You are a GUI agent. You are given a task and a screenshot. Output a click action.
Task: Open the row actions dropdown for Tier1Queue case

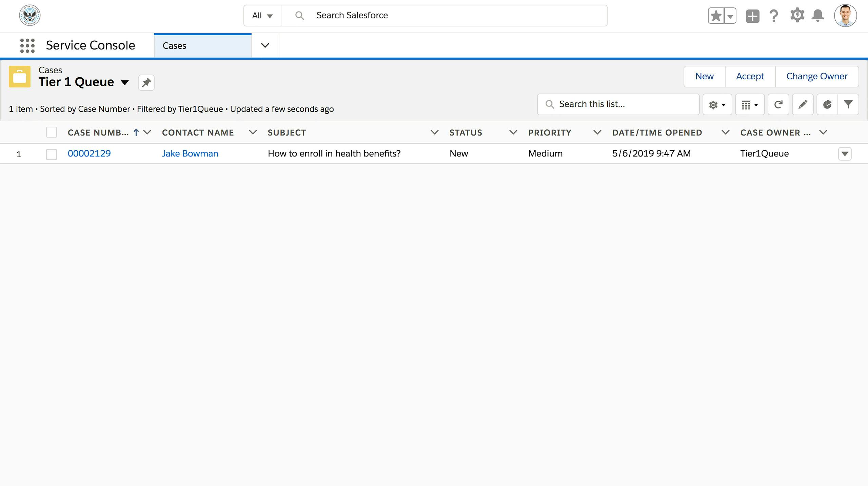[x=845, y=154]
